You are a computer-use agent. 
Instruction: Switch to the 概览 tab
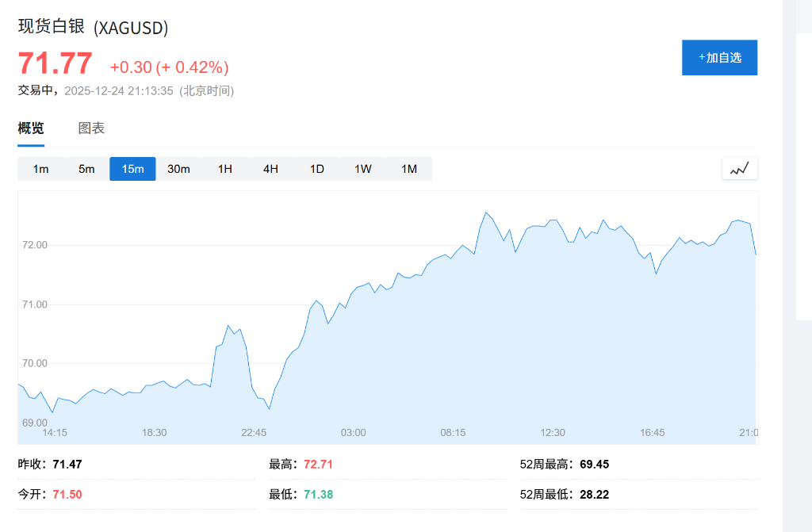click(x=30, y=128)
